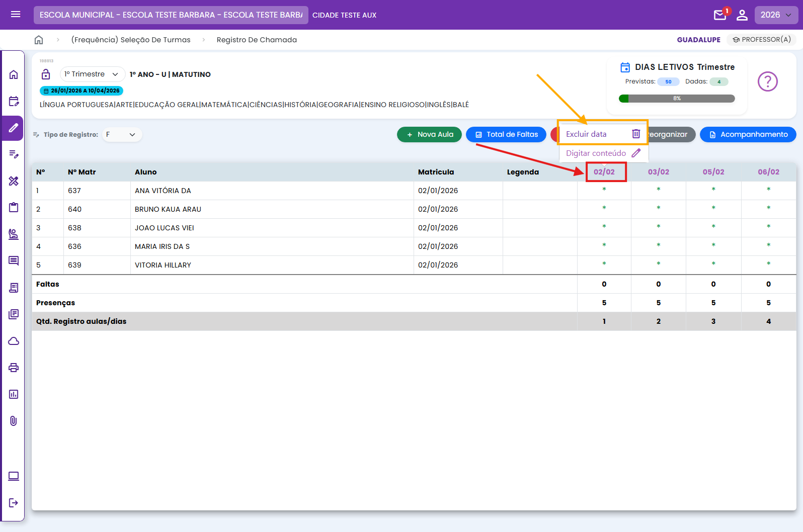Open the 2026 year selector

[776, 15]
